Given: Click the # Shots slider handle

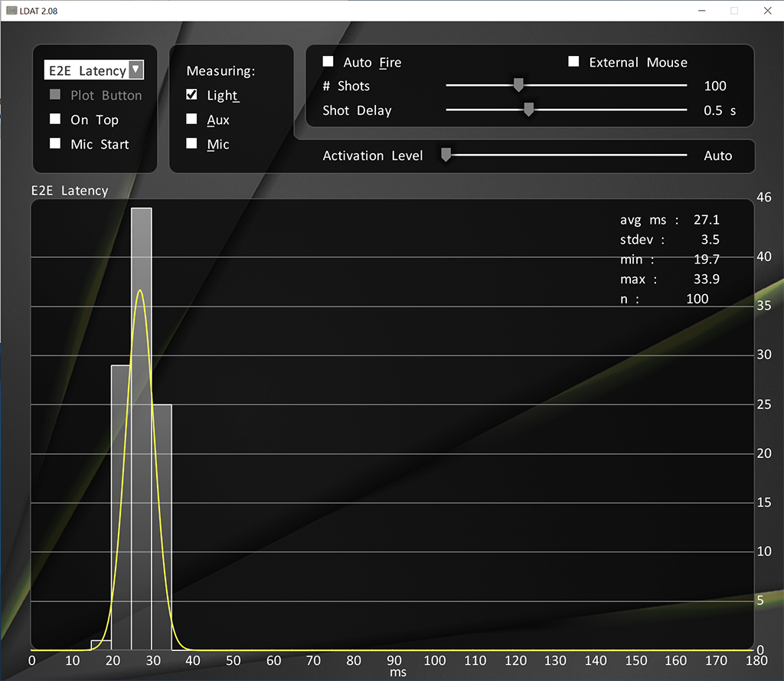Looking at the screenshot, I should (518, 85).
